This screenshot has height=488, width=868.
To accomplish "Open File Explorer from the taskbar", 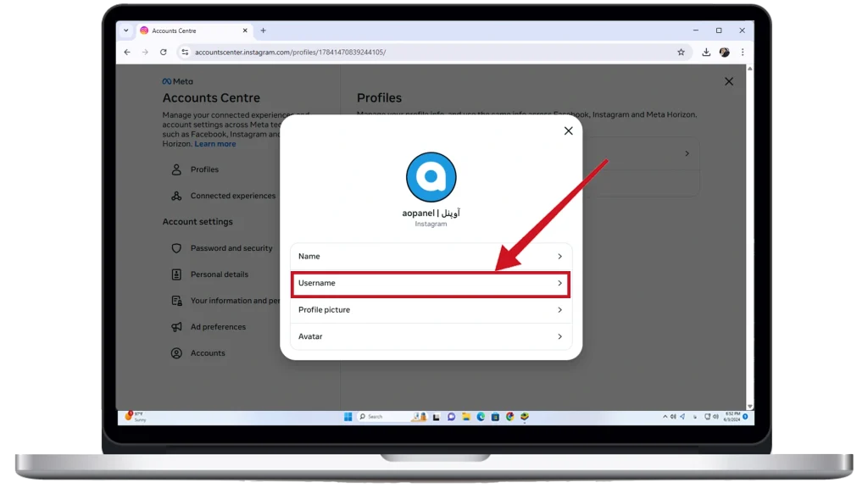I will click(x=466, y=417).
